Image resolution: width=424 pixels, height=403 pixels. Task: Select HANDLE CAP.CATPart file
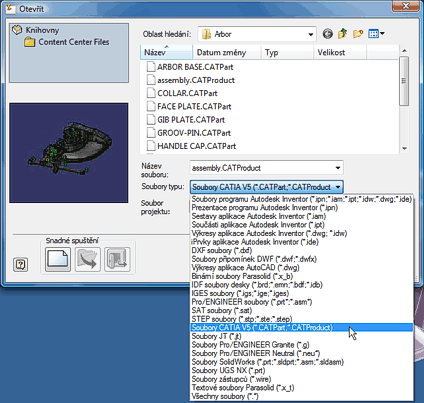point(192,146)
